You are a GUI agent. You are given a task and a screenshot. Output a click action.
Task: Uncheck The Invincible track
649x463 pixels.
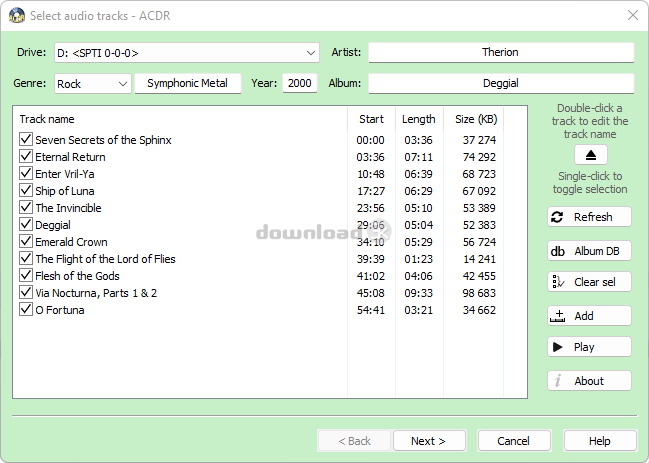click(26, 207)
